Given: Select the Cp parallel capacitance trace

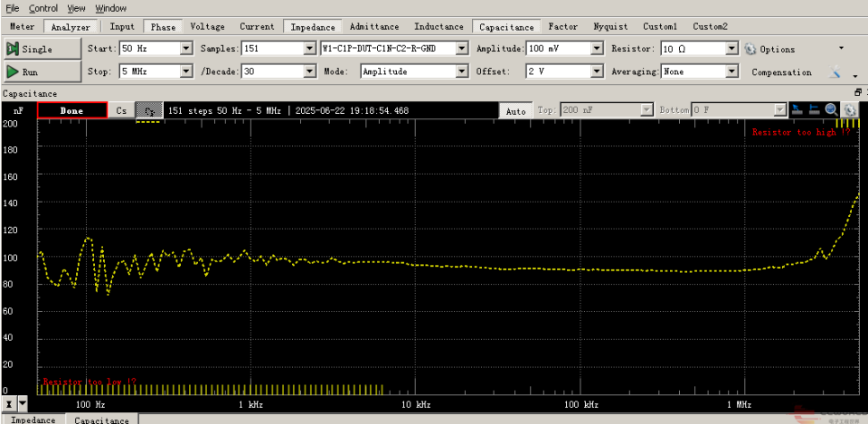Looking at the screenshot, I should (x=149, y=110).
